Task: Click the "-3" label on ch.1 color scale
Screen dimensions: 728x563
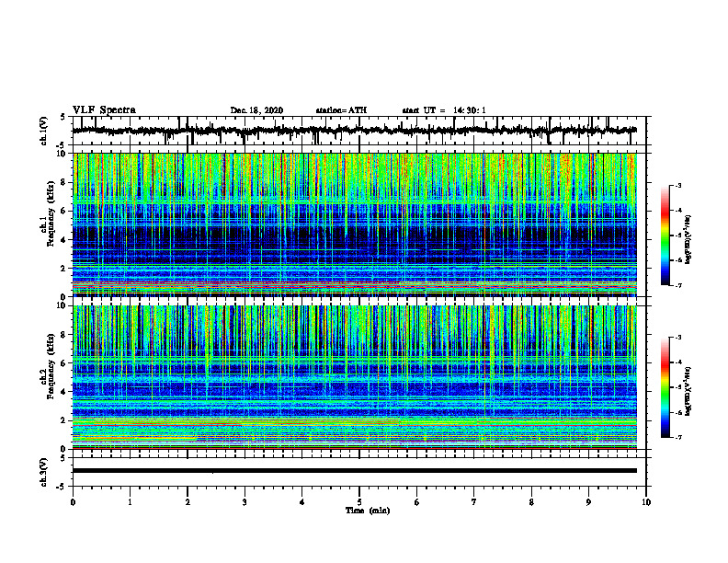Action: pos(678,186)
